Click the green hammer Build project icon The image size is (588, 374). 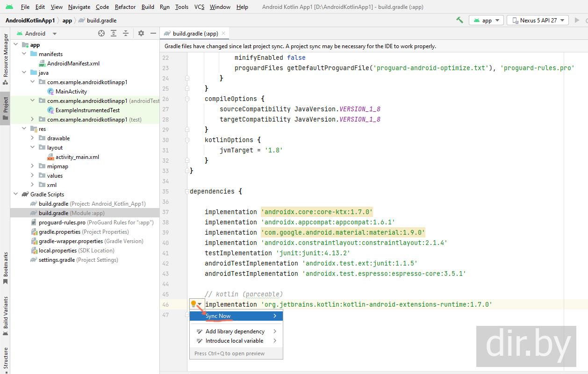coord(459,20)
